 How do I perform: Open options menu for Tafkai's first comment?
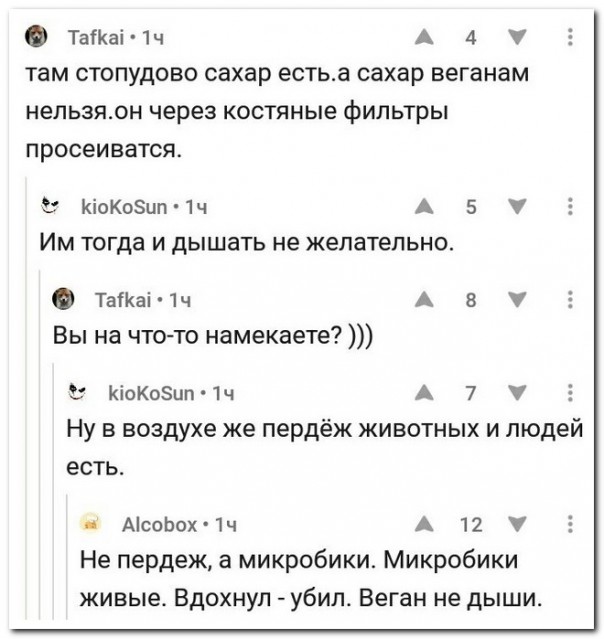[x=570, y=38]
